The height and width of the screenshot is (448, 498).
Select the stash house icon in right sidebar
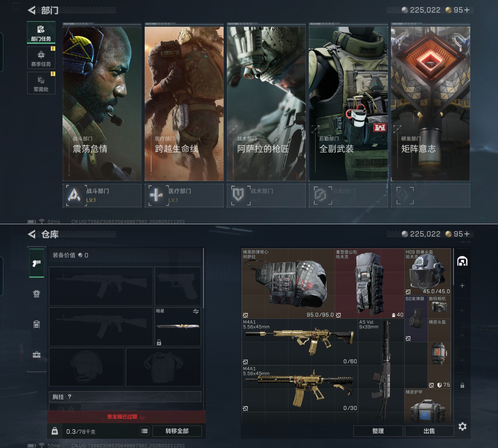[x=462, y=261]
